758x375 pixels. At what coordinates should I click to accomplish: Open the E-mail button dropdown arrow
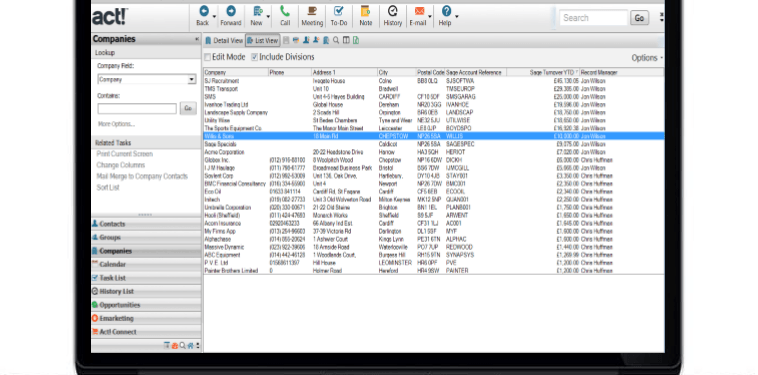coord(430,17)
